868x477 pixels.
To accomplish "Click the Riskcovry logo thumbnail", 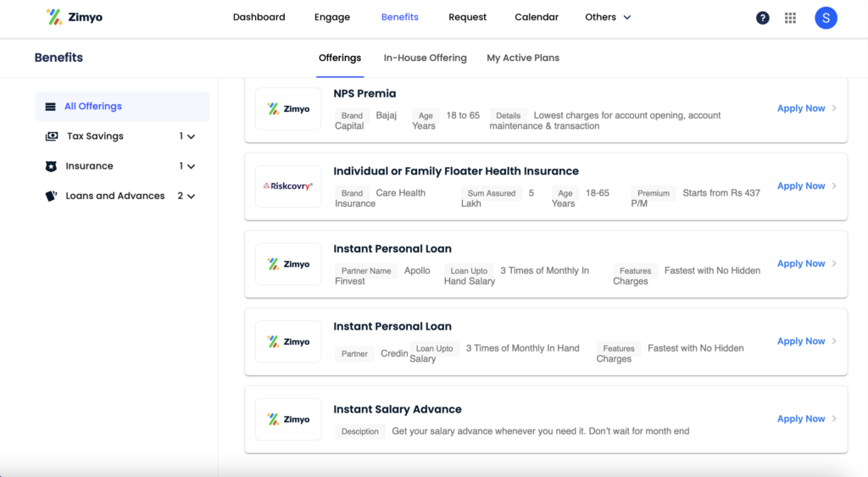I will 288,186.
